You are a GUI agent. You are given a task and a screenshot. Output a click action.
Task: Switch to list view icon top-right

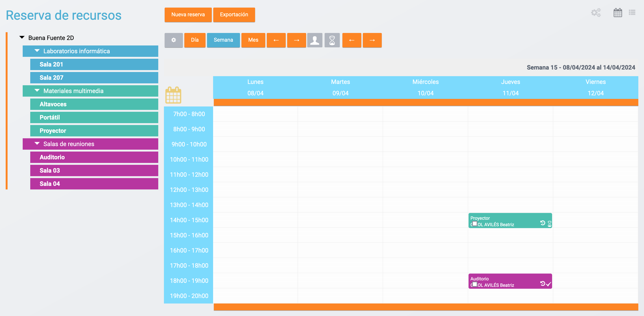coord(632,13)
